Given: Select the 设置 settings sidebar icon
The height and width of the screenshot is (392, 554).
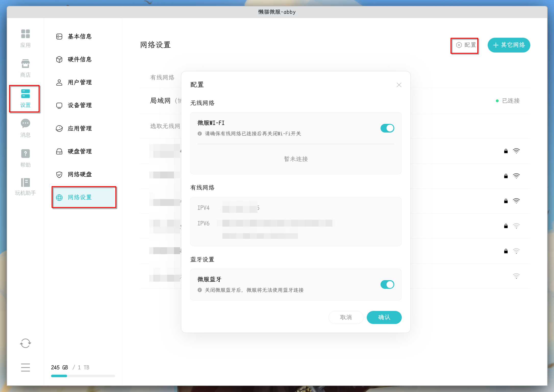Looking at the screenshot, I should pyautogui.click(x=25, y=98).
